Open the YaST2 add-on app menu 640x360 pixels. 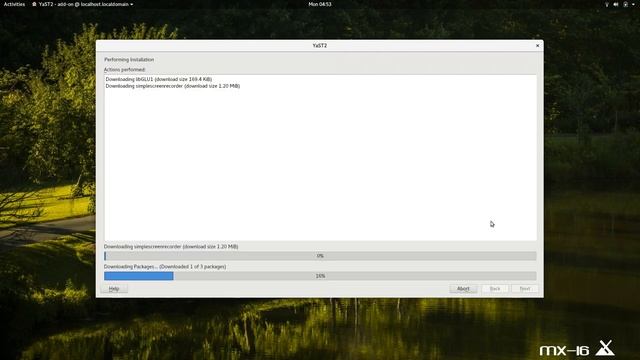click(82, 4)
